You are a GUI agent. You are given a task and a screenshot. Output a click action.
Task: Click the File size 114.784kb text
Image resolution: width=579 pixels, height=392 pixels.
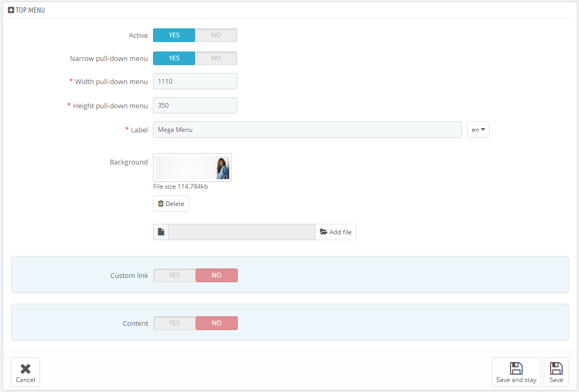click(180, 187)
